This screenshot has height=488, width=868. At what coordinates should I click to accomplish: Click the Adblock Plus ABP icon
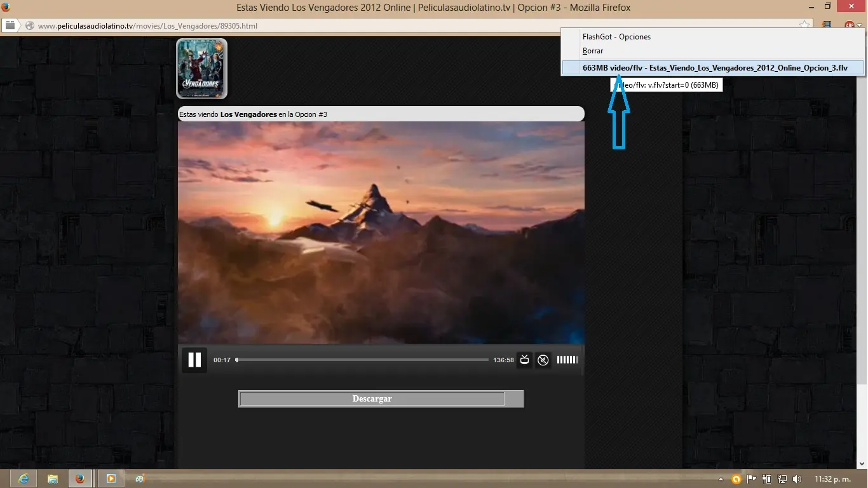click(849, 25)
